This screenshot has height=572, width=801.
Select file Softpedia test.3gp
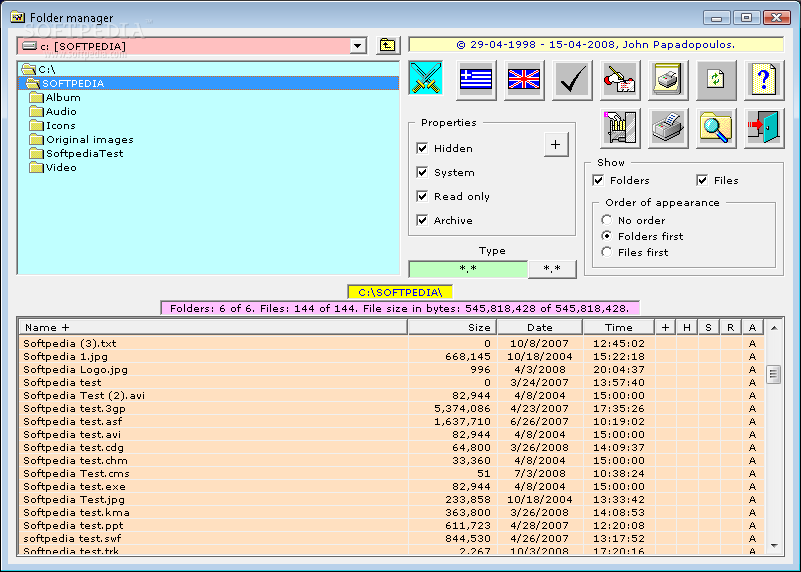(x=391, y=409)
